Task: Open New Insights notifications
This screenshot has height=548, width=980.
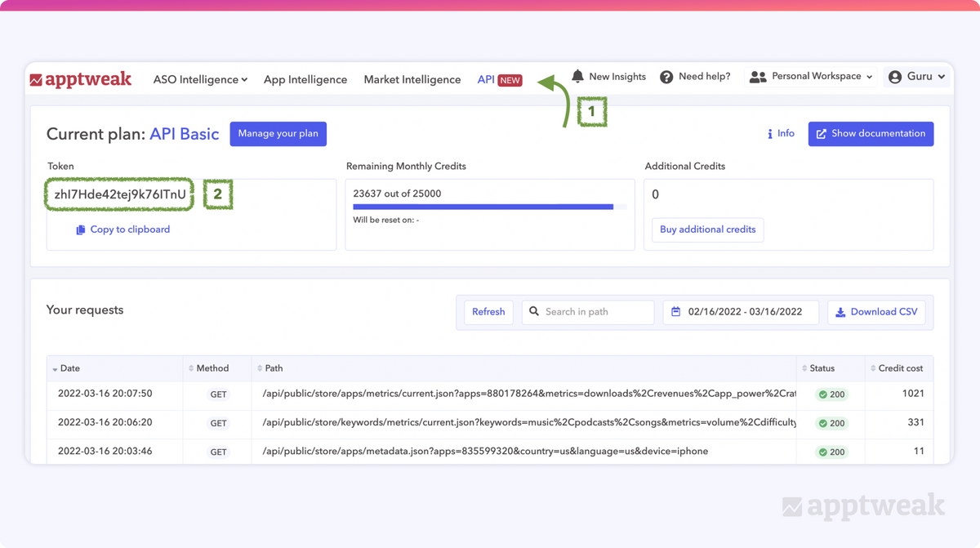Action: [x=608, y=76]
